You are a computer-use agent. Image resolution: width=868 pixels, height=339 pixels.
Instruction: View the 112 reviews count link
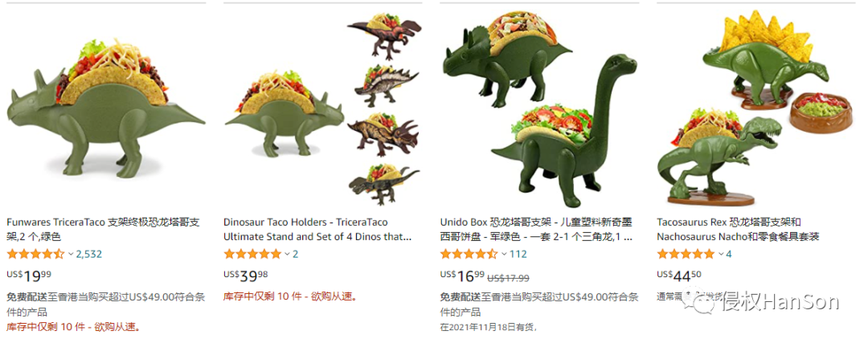point(518,254)
